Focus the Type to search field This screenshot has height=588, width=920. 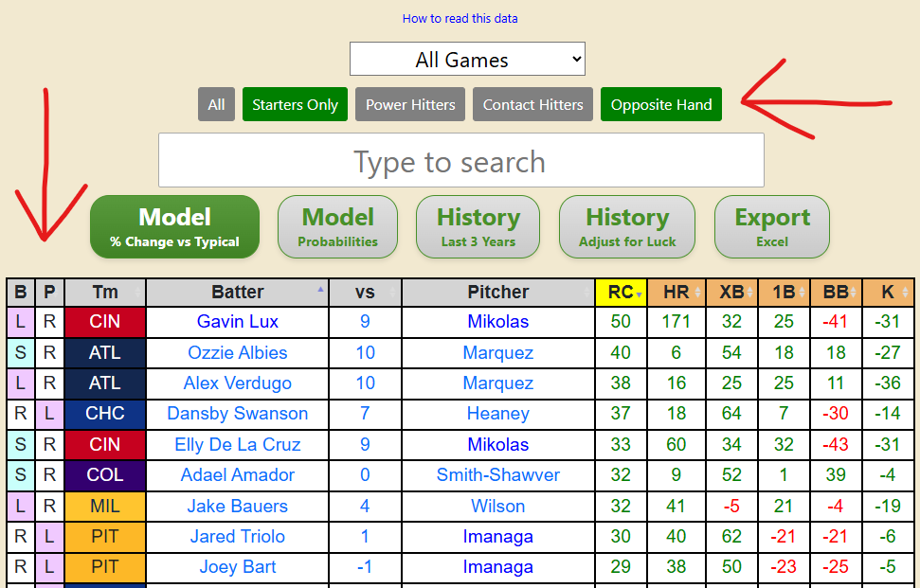[461, 160]
